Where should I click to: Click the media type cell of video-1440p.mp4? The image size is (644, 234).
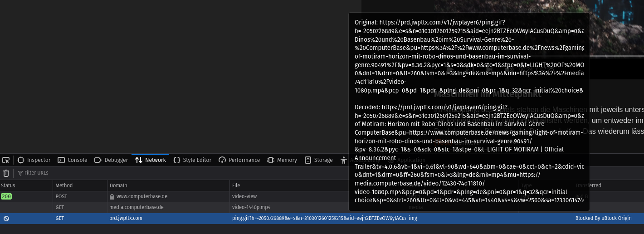point(416,207)
